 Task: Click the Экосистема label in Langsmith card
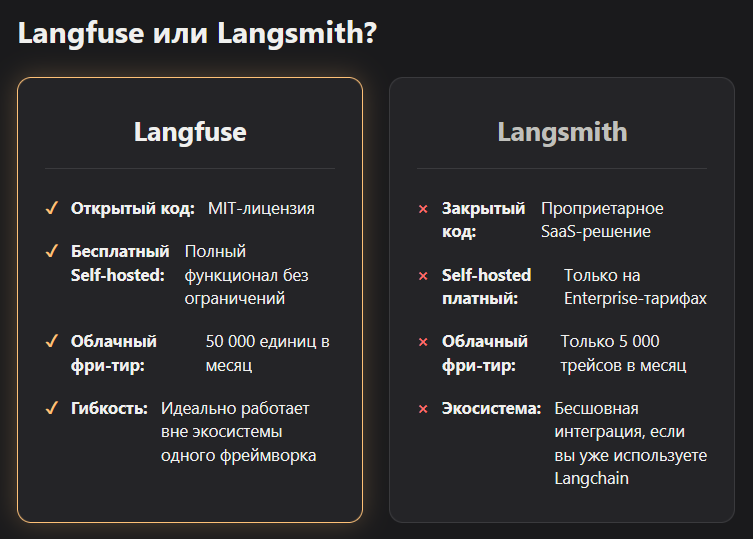tap(491, 408)
